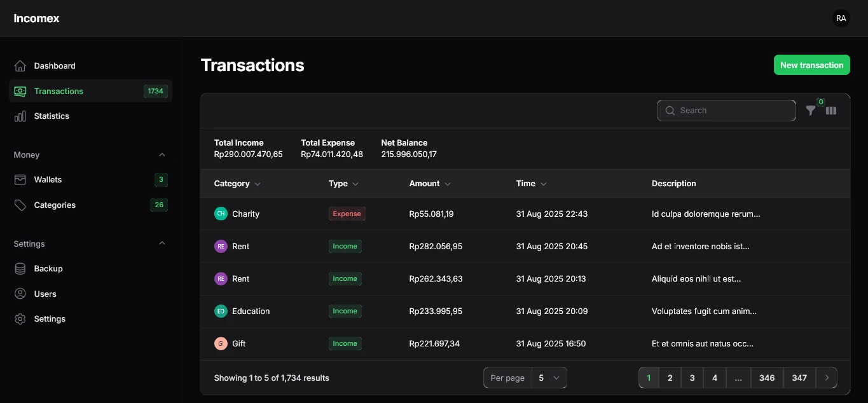The height and width of the screenshot is (403, 868).
Task: Open the Per page dropdown showing 5
Action: click(x=549, y=378)
